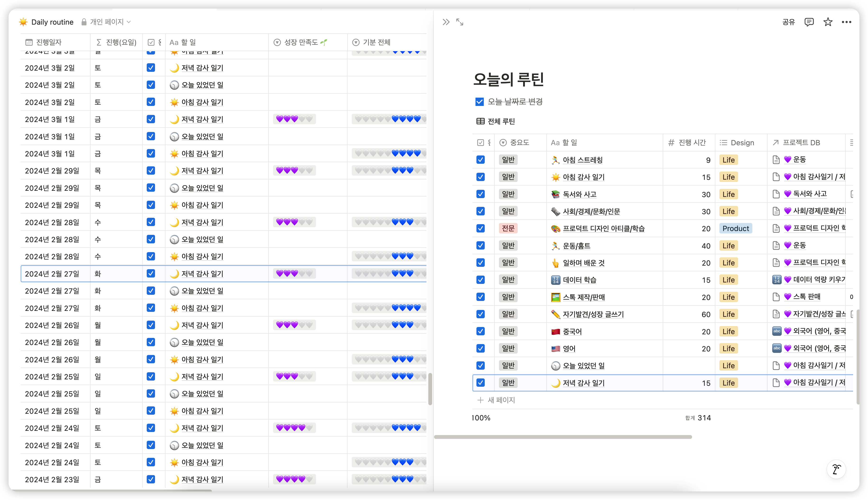The width and height of the screenshot is (868, 500).
Task: Open page in full-screen with expand icon
Action: pyautogui.click(x=460, y=22)
